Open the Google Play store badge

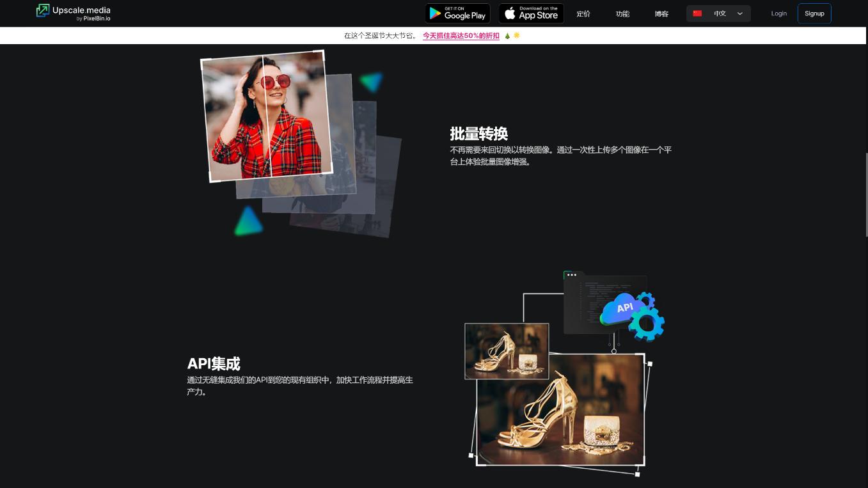pos(457,13)
